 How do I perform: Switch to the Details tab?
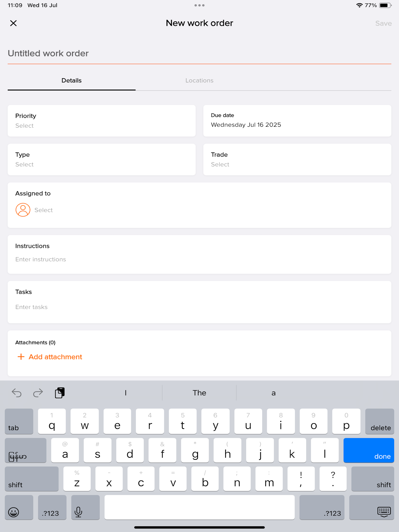click(72, 81)
